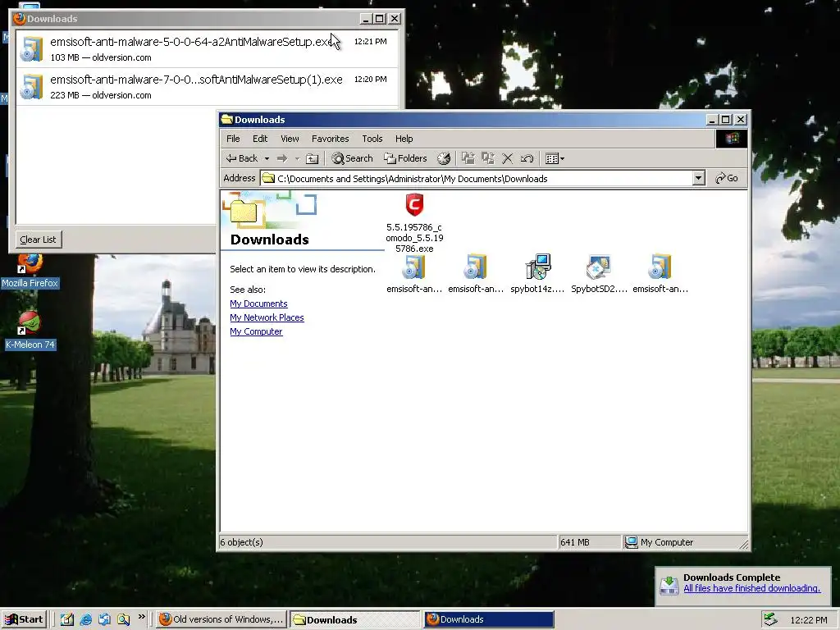This screenshot has height=630, width=840.
Task: Click the system tray network icon
Action: tap(770, 619)
